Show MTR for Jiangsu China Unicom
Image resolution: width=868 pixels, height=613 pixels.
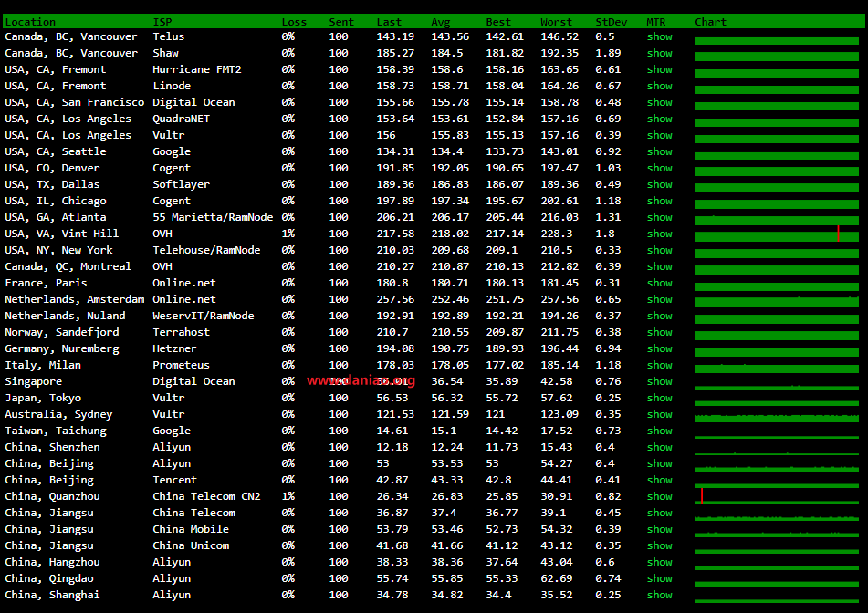click(659, 545)
